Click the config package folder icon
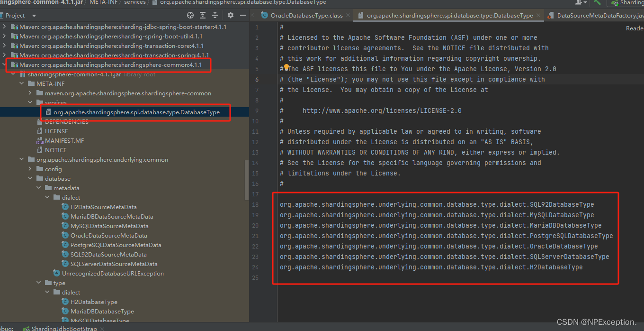 pos(40,169)
